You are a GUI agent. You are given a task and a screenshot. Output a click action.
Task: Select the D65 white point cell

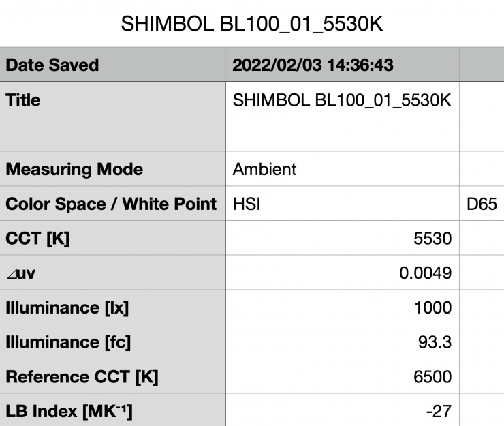[482, 204]
